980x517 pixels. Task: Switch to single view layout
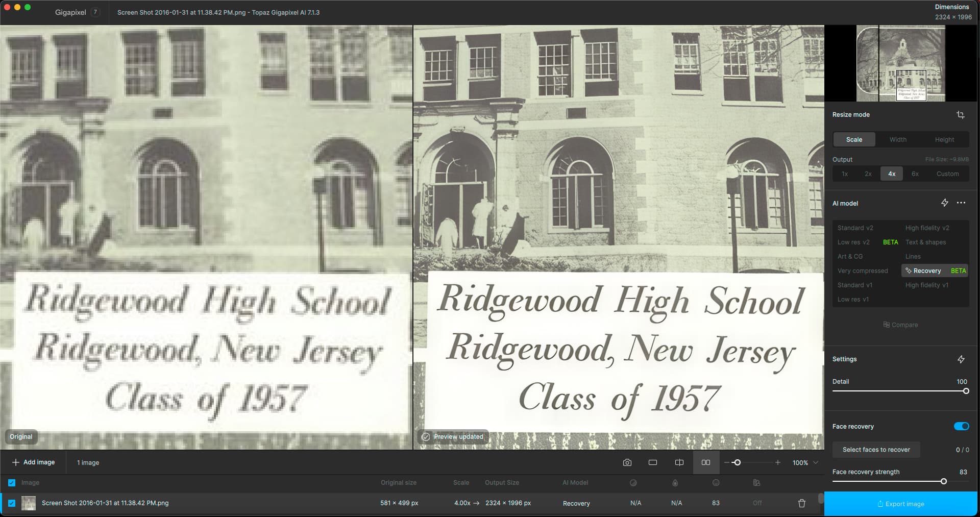pyautogui.click(x=653, y=462)
